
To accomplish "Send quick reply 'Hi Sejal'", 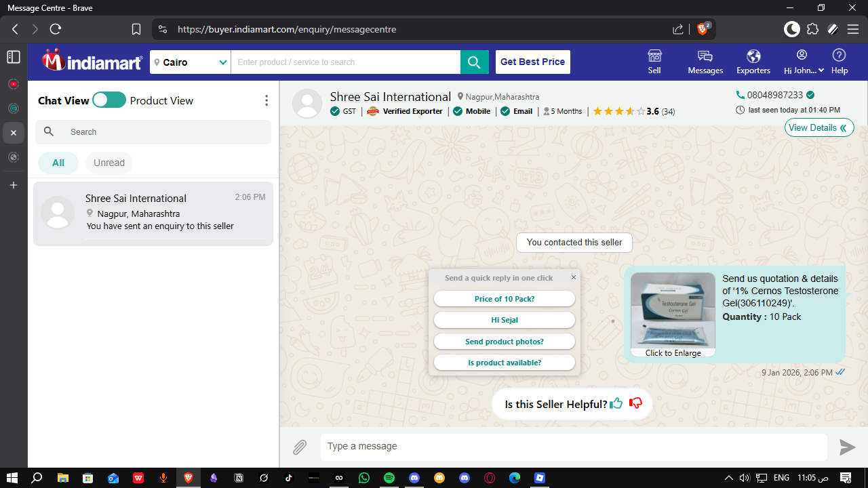I will (505, 320).
